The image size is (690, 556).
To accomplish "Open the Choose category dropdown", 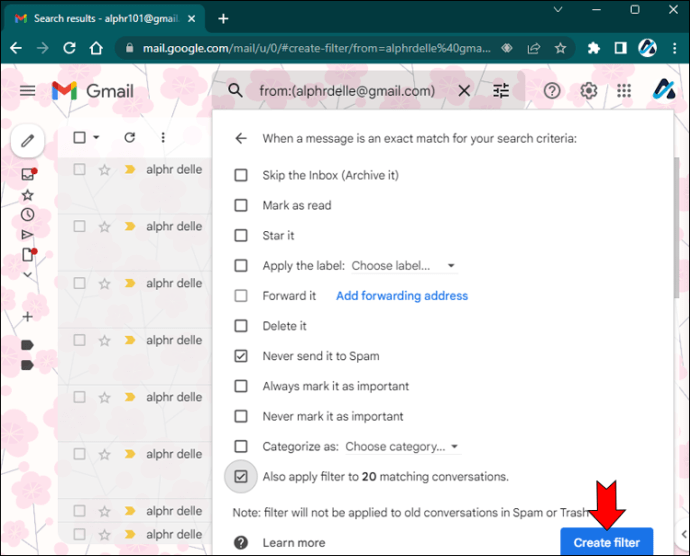I will (403, 447).
